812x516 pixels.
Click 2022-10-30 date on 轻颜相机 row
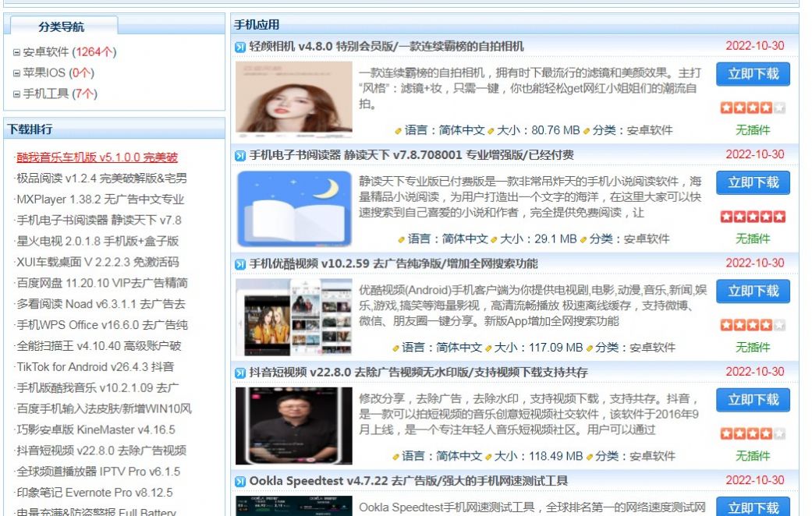(x=755, y=45)
